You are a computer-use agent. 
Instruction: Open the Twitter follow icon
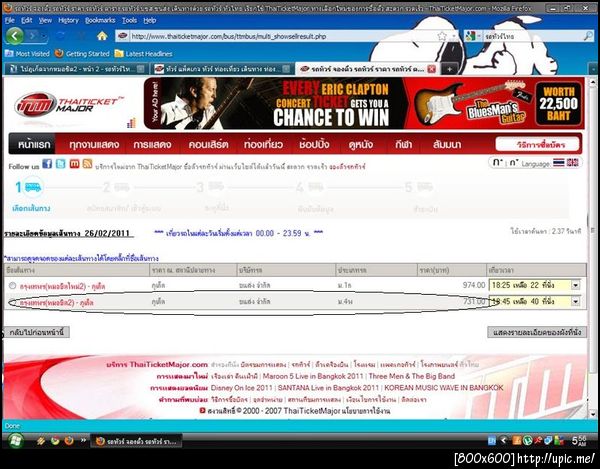point(60,164)
